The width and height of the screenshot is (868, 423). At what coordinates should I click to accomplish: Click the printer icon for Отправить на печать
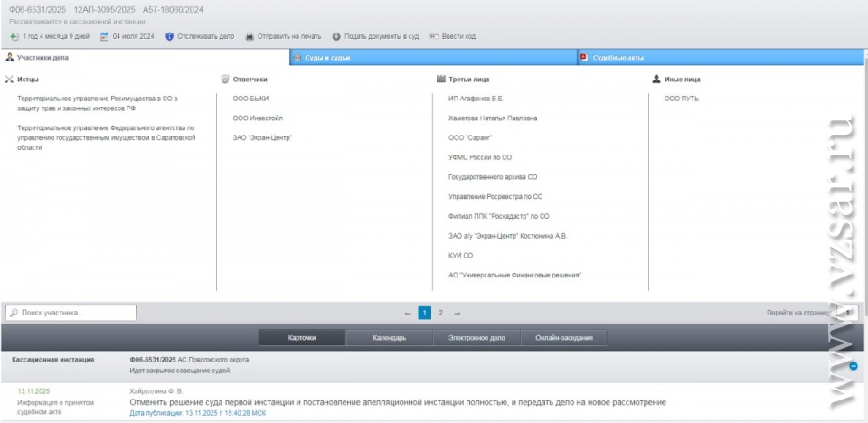(x=250, y=36)
